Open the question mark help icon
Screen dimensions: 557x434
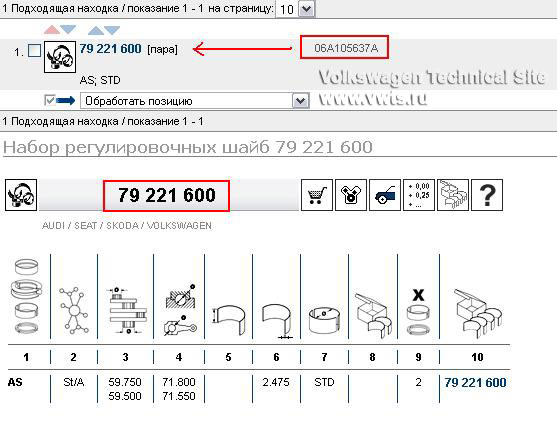(x=487, y=195)
